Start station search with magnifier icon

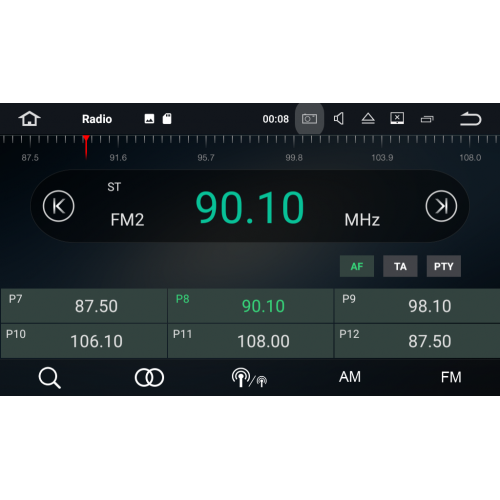pyautogui.click(x=50, y=378)
